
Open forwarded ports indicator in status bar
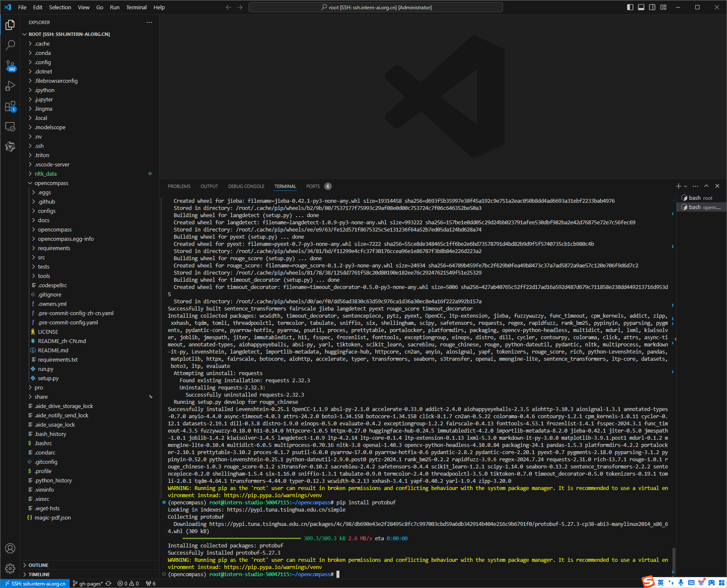pos(151,583)
